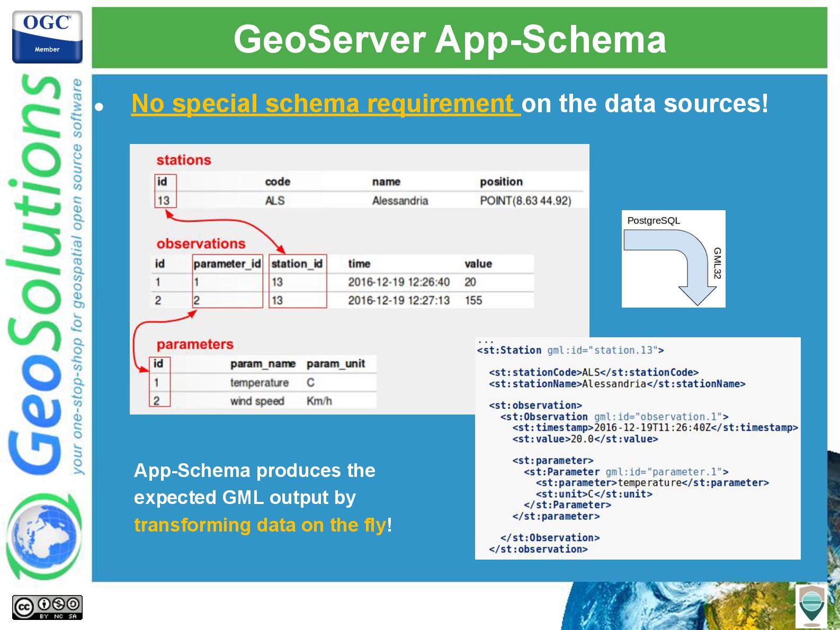Click the '<st:Station gml:id="station.13">' line

click(x=570, y=350)
